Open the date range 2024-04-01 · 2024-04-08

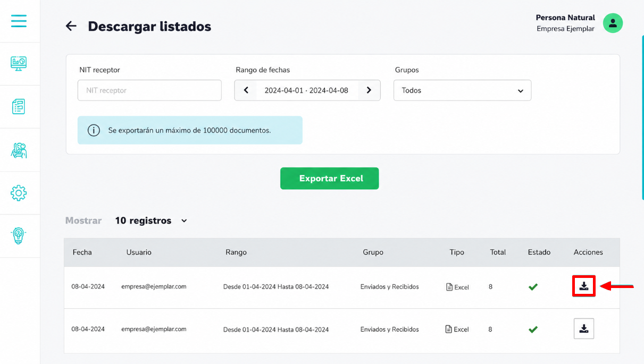(x=307, y=90)
